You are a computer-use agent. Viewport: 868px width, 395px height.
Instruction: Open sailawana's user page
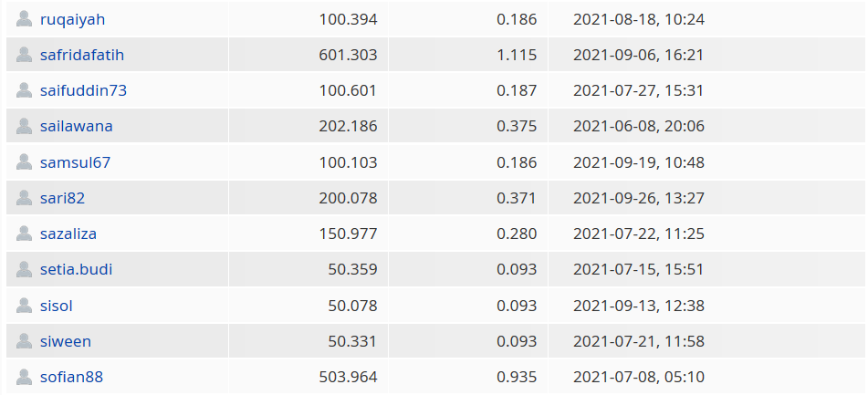coord(77,126)
